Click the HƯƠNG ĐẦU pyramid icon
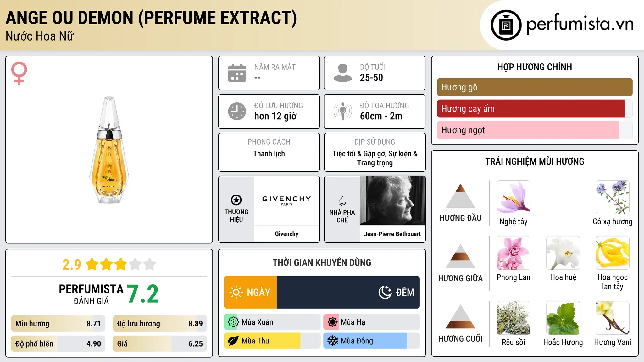Screen dimensions: 644x362 tap(460, 196)
